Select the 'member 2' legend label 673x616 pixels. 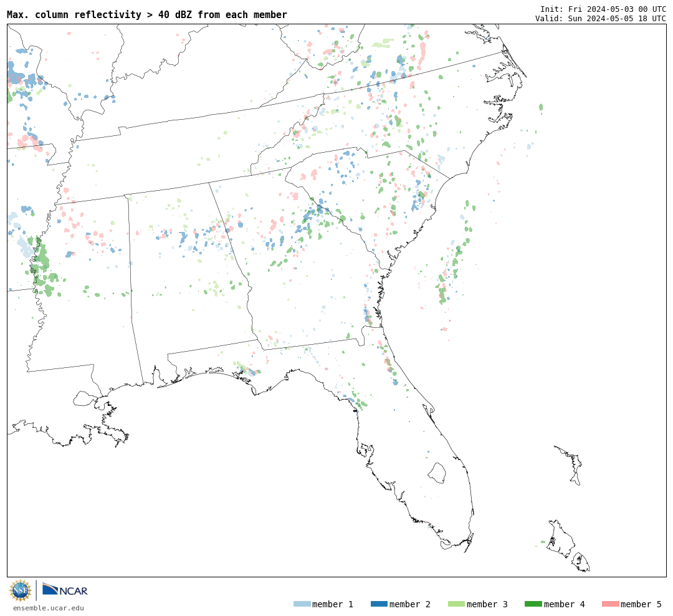(410, 604)
